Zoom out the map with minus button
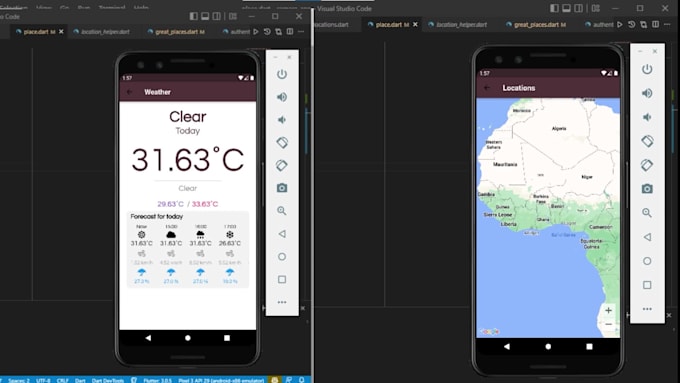 pos(608,324)
